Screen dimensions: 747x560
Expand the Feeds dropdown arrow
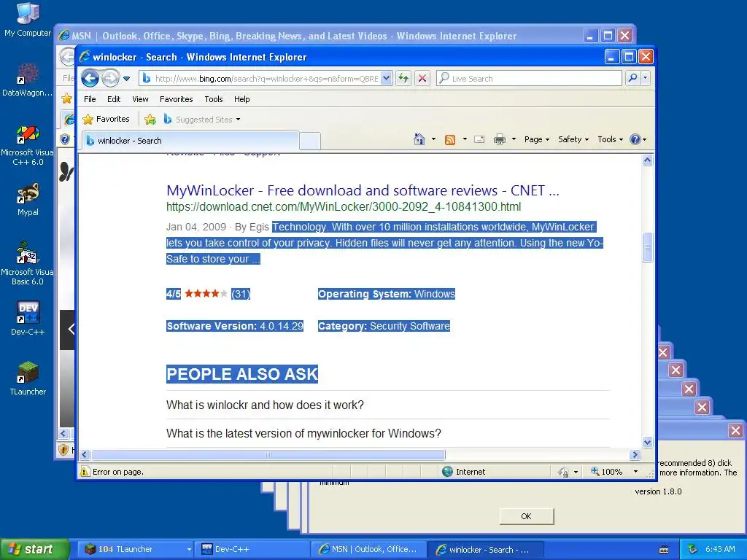coord(465,139)
